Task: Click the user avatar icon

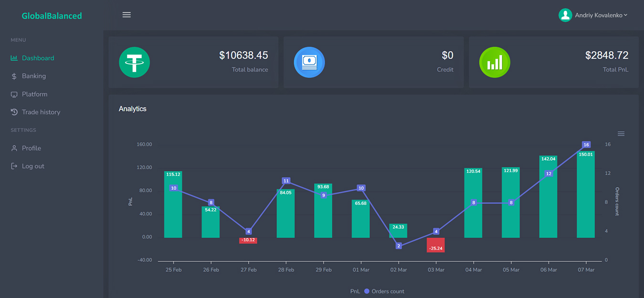Action: tap(565, 15)
